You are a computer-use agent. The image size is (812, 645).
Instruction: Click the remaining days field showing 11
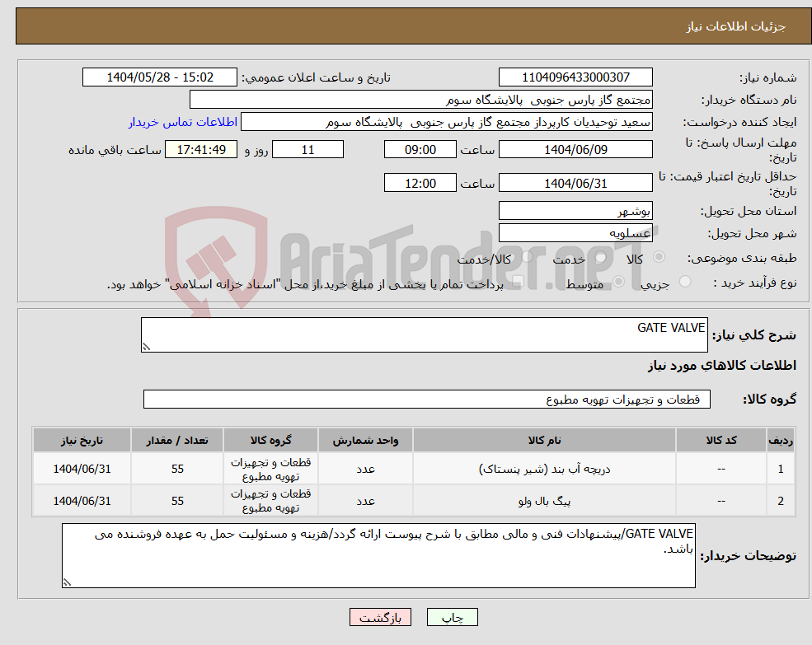pyautogui.click(x=307, y=149)
